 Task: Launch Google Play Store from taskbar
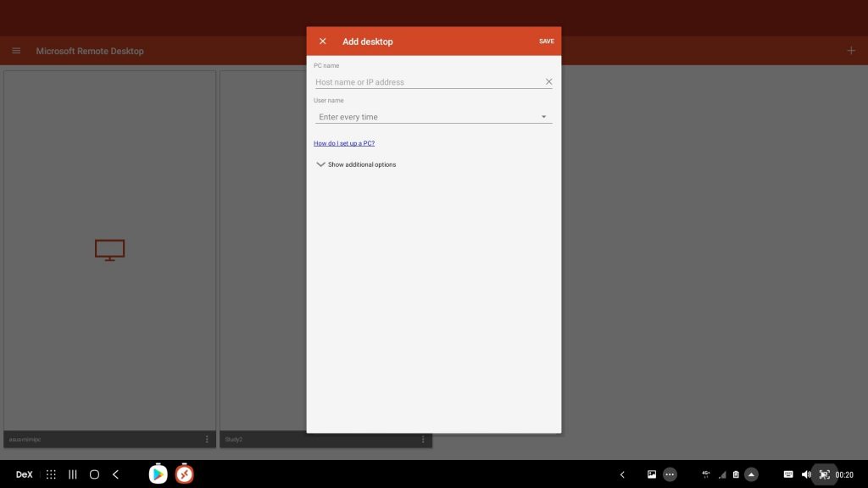click(158, 474)
